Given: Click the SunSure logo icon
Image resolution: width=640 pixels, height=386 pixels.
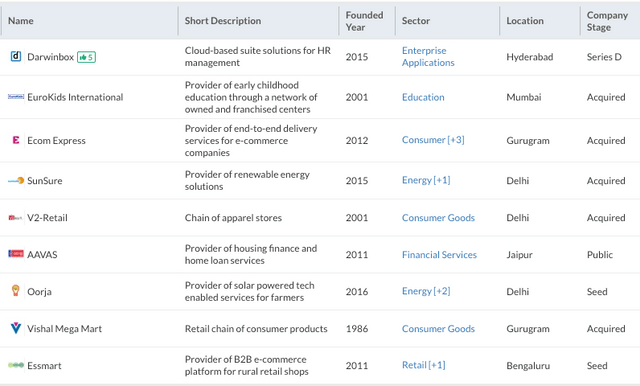Looking at the screenshot, I should coord(16,180).
